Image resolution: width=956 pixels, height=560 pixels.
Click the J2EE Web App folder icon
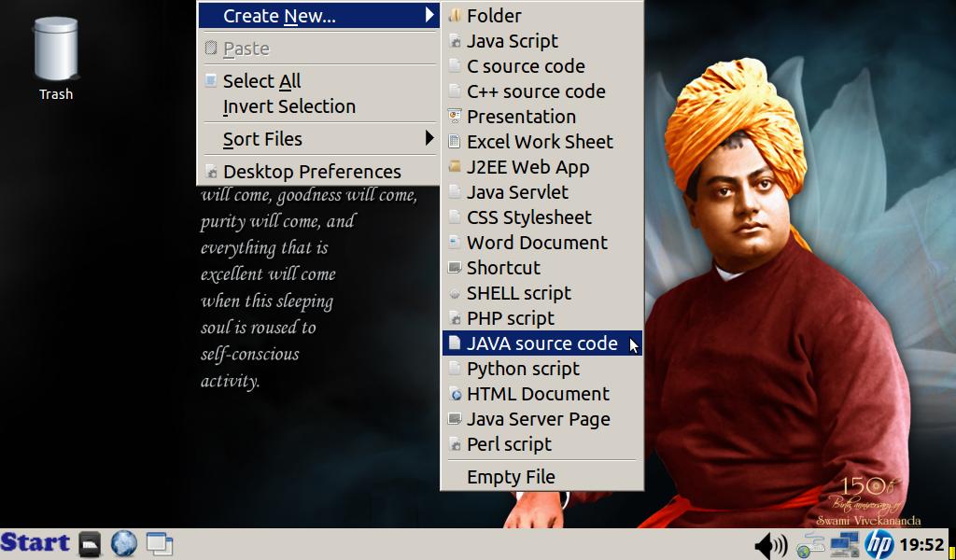click(x=455, y=166)
